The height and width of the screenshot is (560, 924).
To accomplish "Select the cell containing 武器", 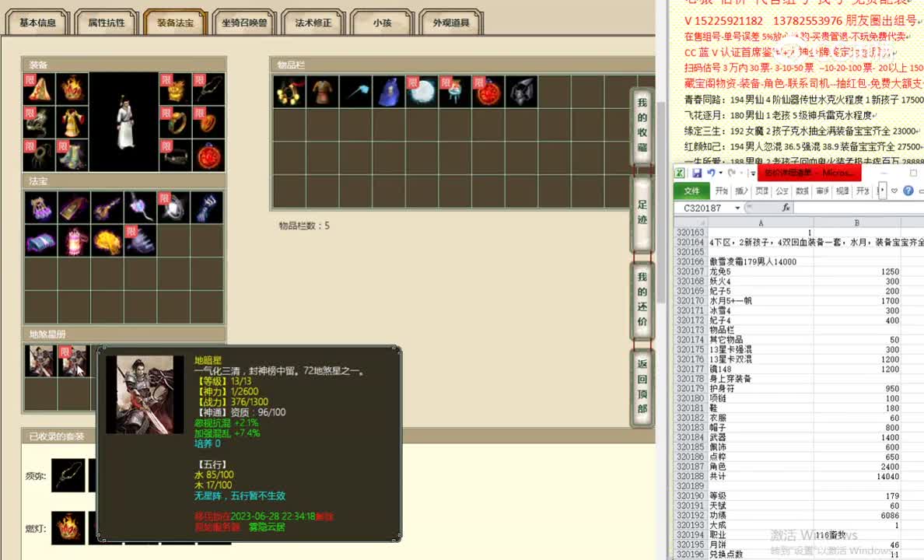I will (x=761, y=437).
